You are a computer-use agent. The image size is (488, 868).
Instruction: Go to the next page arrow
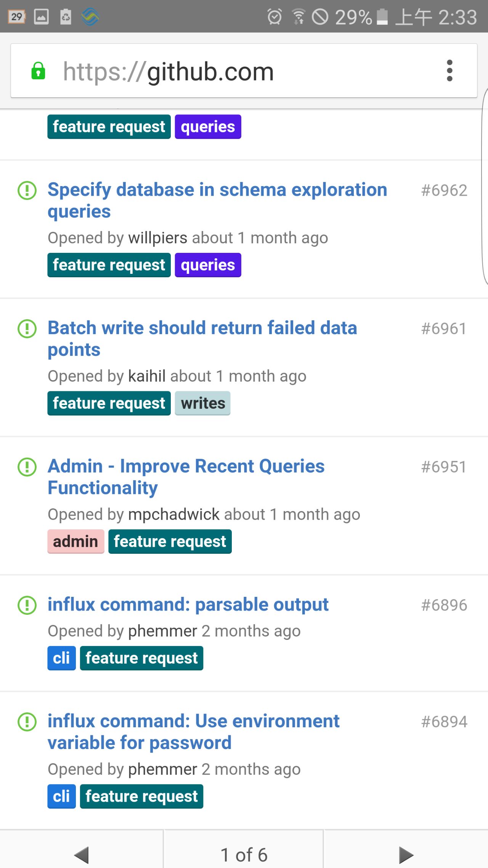[406, 855]
